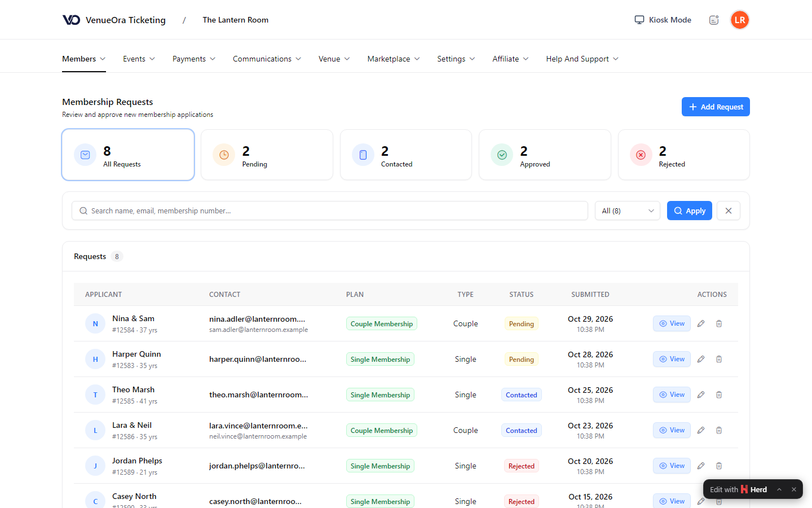Screen dimensions: 812x508
Task: Expand the Members menu
Action: pyautogui.click(x=84, y=59)
